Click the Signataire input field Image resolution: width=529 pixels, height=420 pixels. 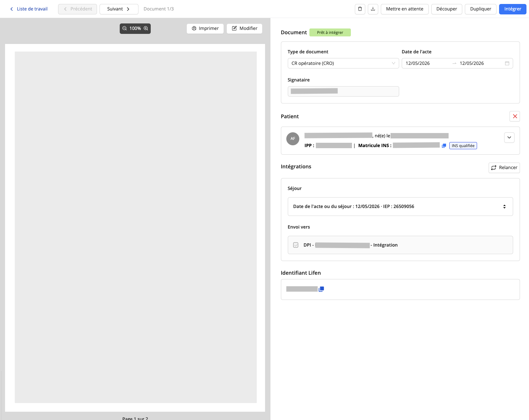pyautogui.click(x=343, y=92)
